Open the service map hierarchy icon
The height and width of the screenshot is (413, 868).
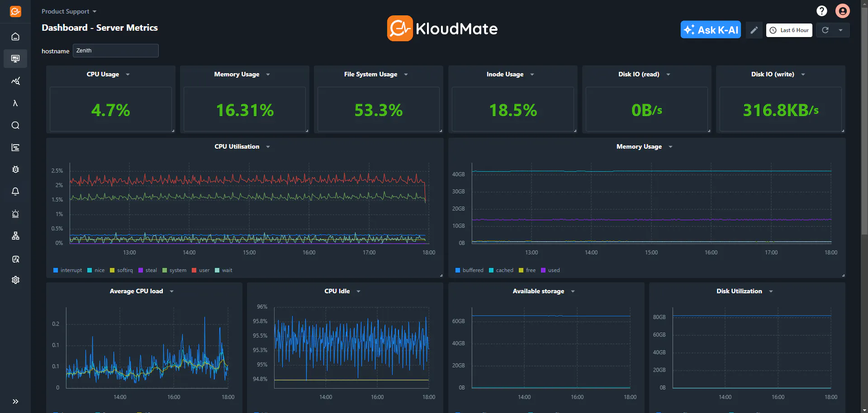[x=15, y=236]
